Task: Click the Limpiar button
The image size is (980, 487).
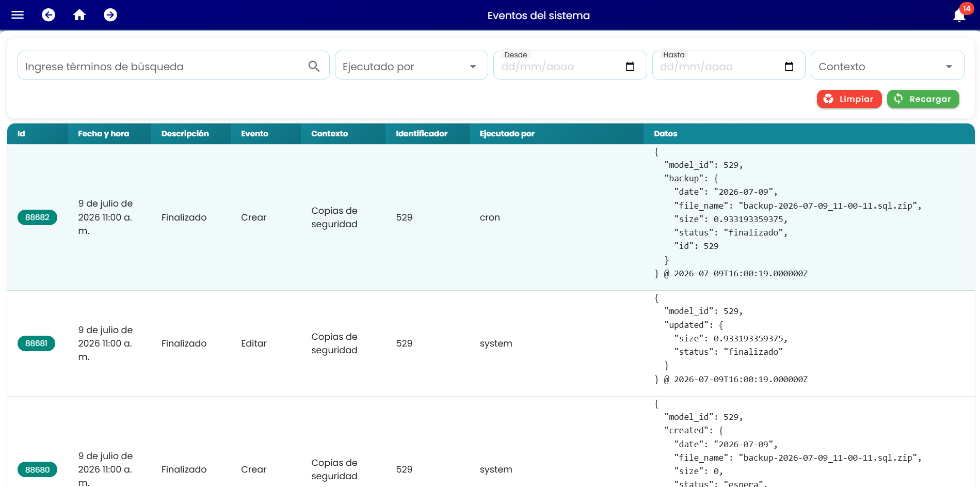Action: 849,99
